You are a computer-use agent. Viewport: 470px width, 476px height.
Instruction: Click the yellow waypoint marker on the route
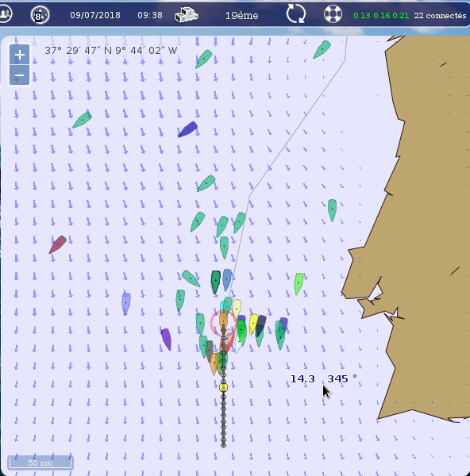(x=223, y=387)
